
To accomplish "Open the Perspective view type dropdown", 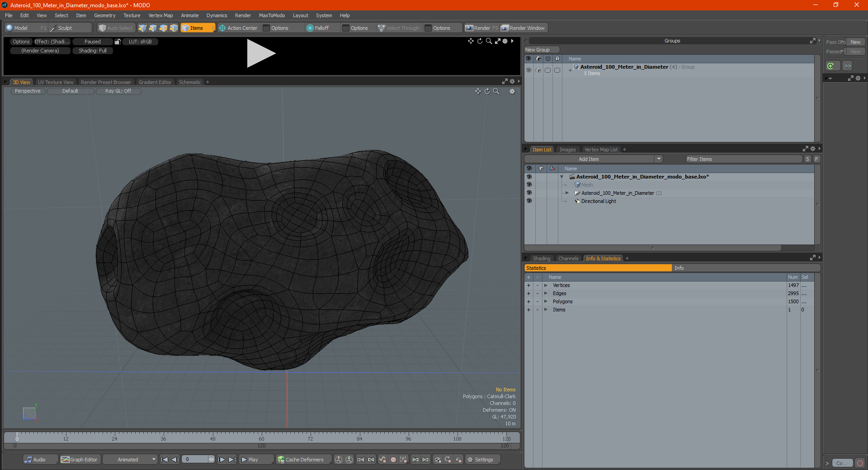I will coord(28,91).
